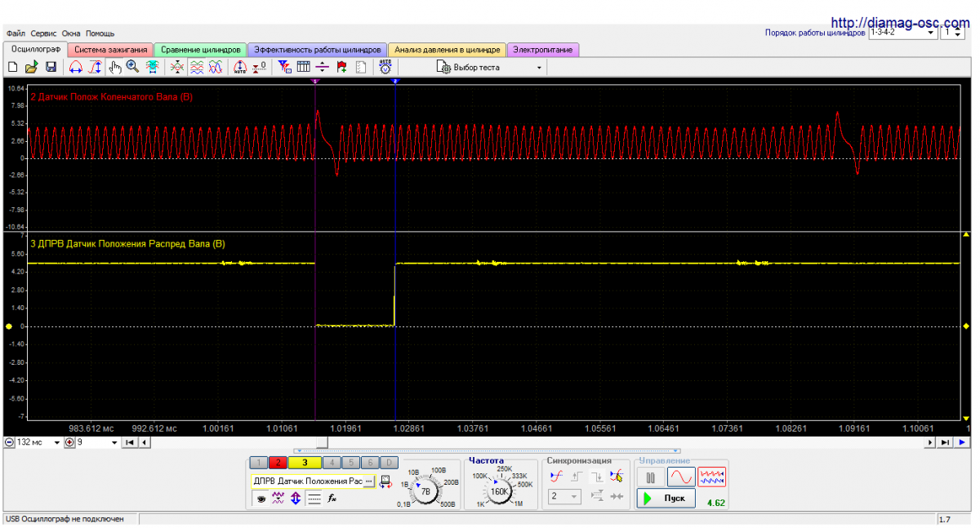Open the cylinder firing order dropdown 1-3-4-2
Screen dimensions: 980x528
click(903, 33)
